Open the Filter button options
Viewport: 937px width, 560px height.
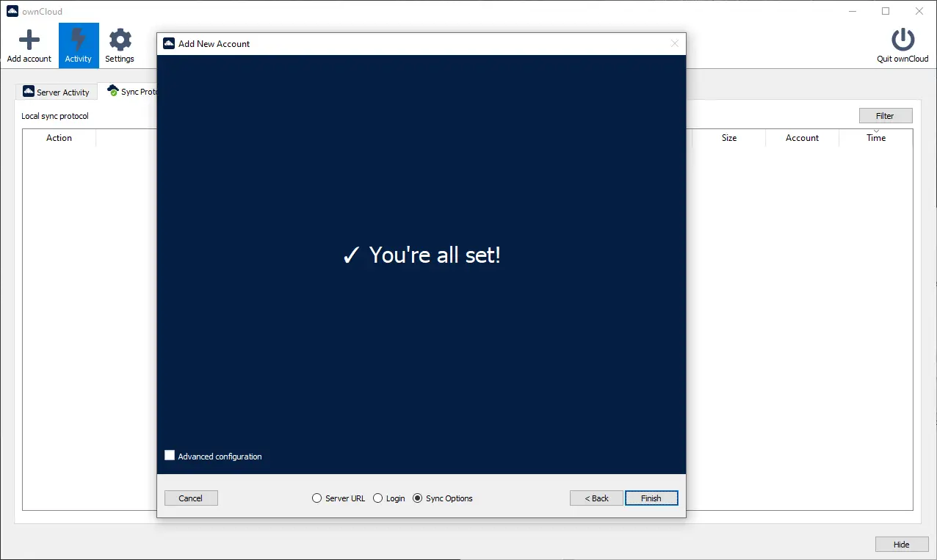coord(885,116)
